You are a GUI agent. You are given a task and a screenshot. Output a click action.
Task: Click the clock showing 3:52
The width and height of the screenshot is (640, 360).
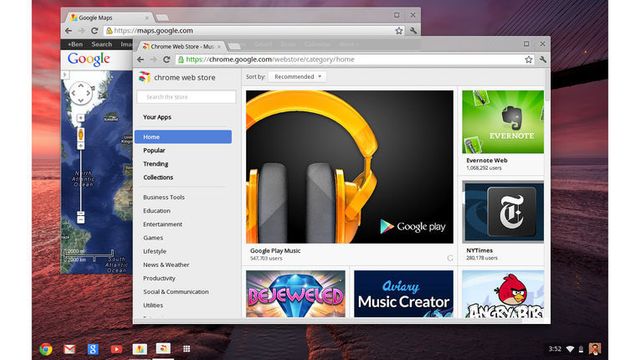[555, 349]
